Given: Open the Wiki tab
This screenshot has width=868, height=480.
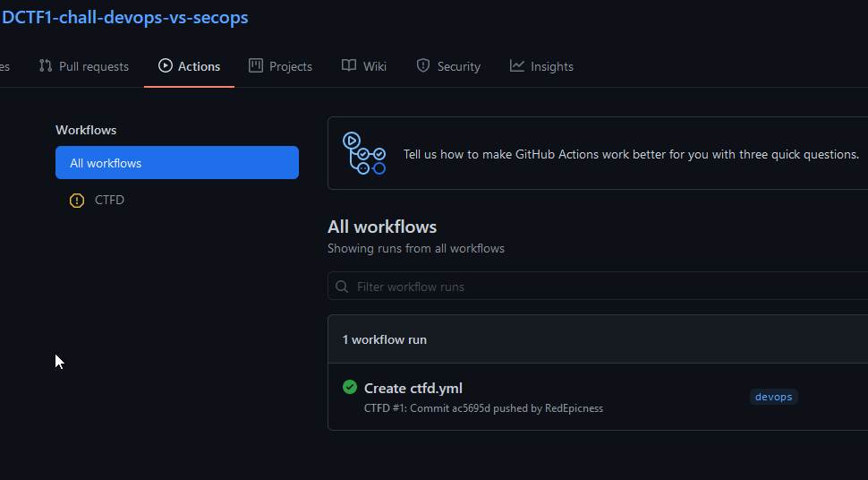Looking at the screenshot, I should 364,66.
